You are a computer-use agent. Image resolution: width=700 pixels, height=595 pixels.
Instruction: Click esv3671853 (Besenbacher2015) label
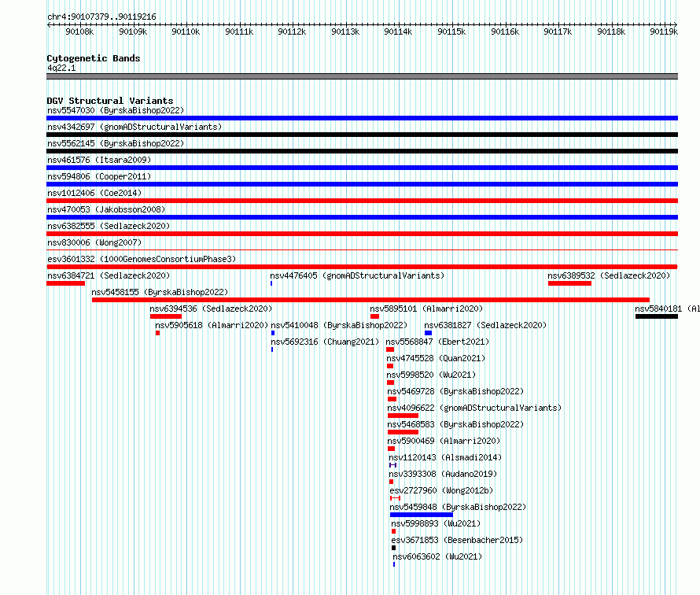click(x=457, y=540)
